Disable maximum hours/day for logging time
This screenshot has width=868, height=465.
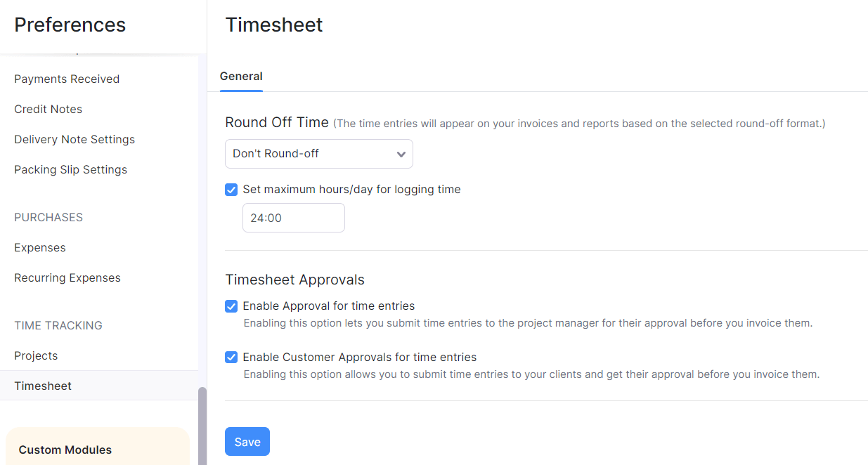click(231, 190)
